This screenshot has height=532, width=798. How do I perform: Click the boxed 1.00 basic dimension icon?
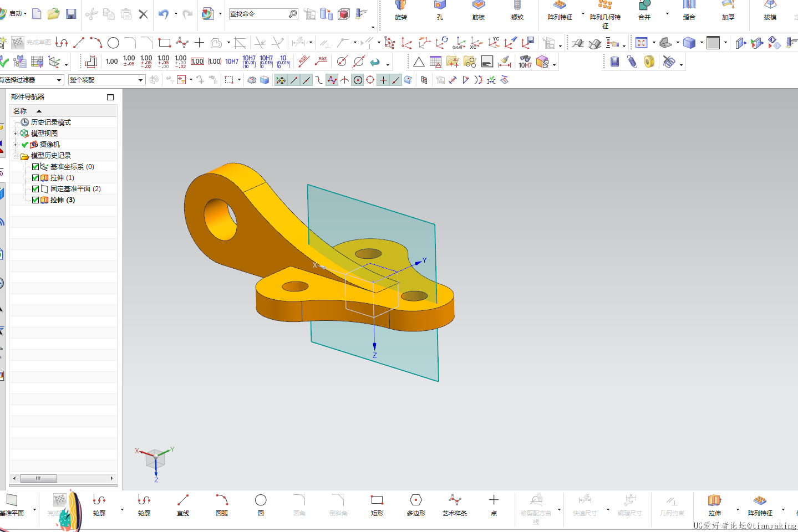coord(197,62)
